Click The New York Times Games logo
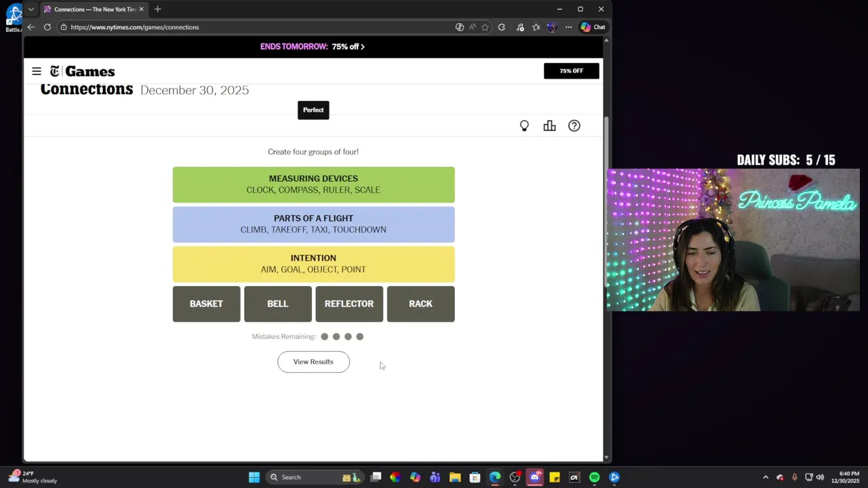 82,71
